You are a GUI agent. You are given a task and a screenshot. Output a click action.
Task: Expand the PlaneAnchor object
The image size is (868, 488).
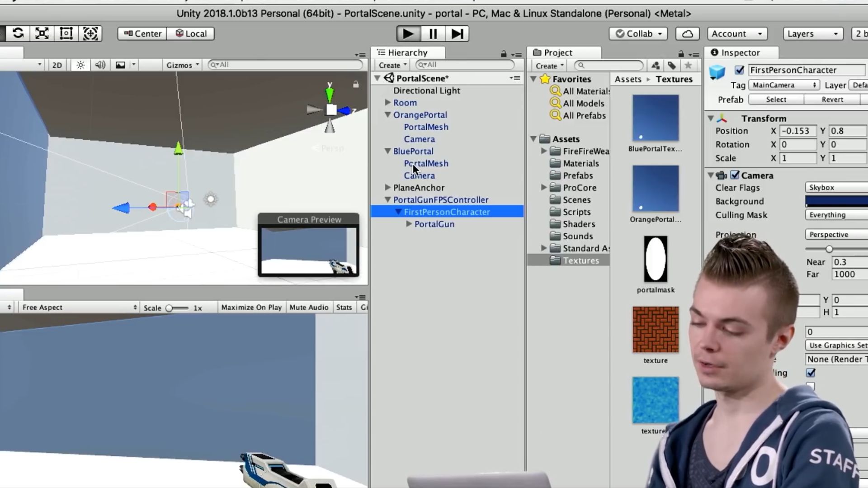pyautogui.click(x=387, y=187)
